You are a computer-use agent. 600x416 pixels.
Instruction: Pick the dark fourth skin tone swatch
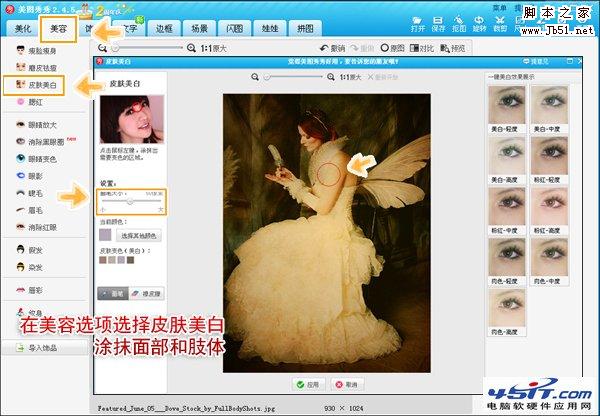click(130, 260)
